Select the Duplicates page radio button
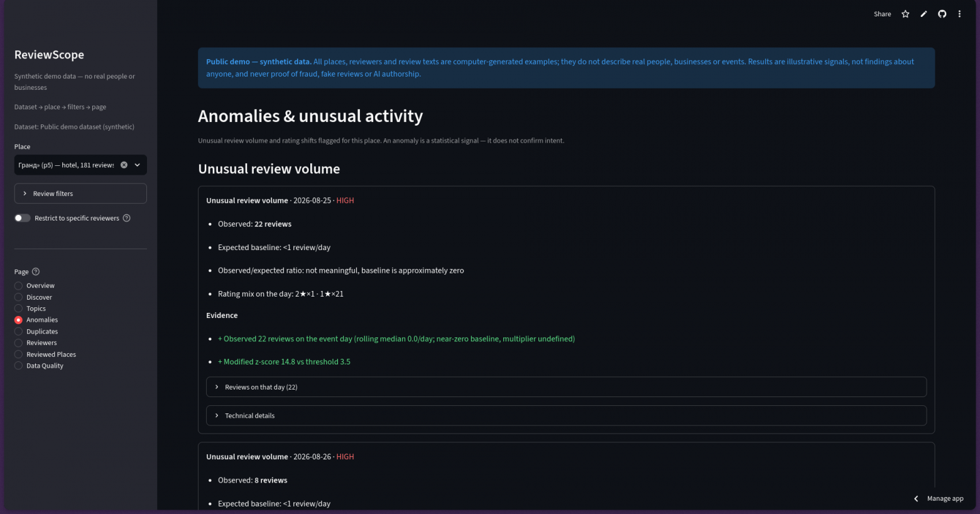980x514 pixels. click(x=18, y=331)
